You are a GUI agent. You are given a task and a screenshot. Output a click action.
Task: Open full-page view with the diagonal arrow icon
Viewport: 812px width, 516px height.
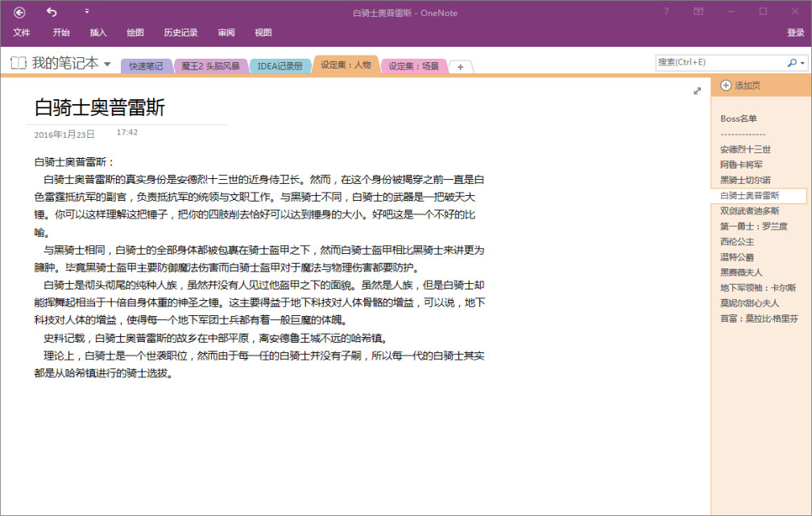(696, 91)
